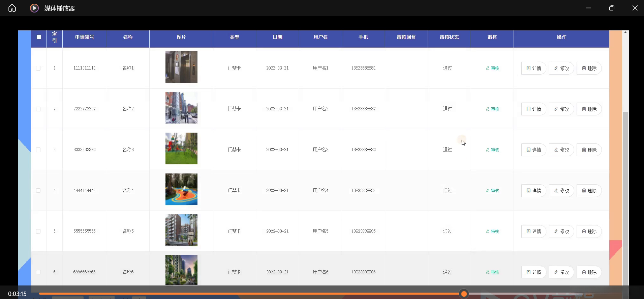Click the 申请编号 column header
This screenshot has height=299, width=644.
pos(85,37)
